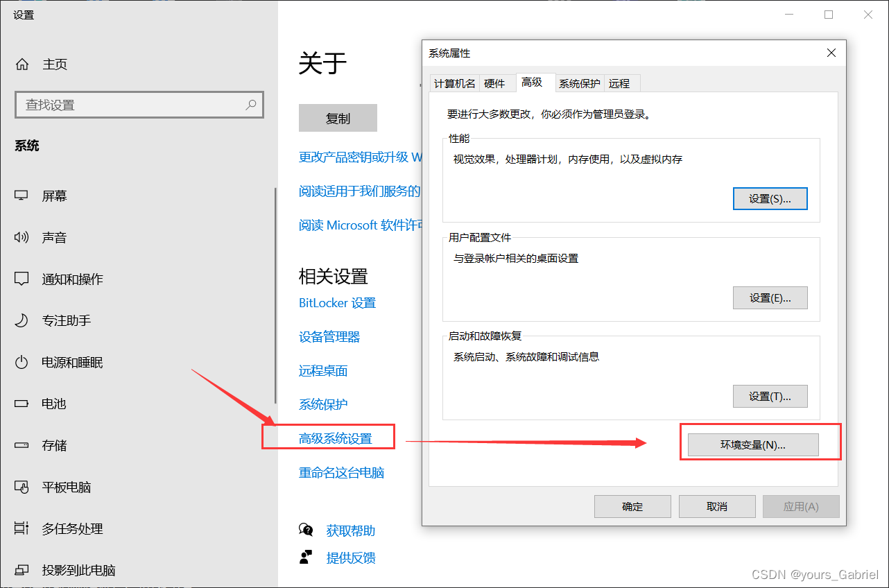Select 投影到此电脑 in sidebar
Screen dimensions: 889x588
79,570
